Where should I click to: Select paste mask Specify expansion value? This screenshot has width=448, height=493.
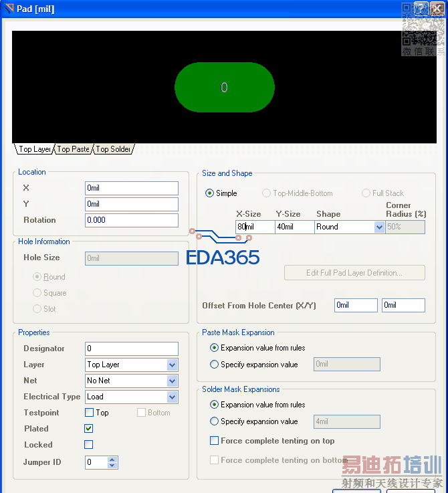click(x=214, y=365)
